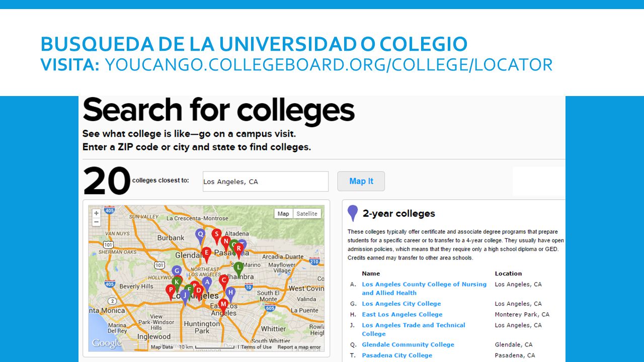
Task: Zoom out the map with minus button
Action: tap(96, 222)
